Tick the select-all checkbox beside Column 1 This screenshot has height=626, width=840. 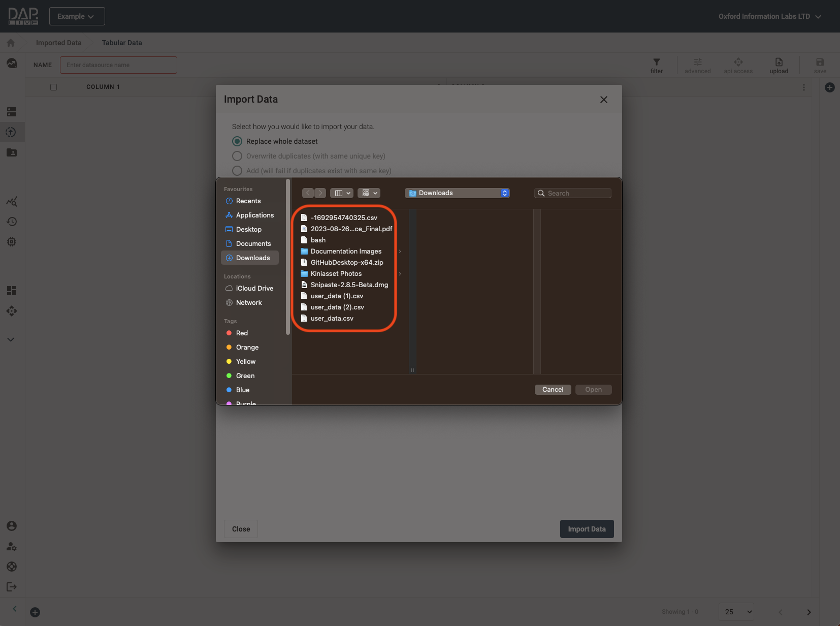pyautogui.click(x=53, y=87)
